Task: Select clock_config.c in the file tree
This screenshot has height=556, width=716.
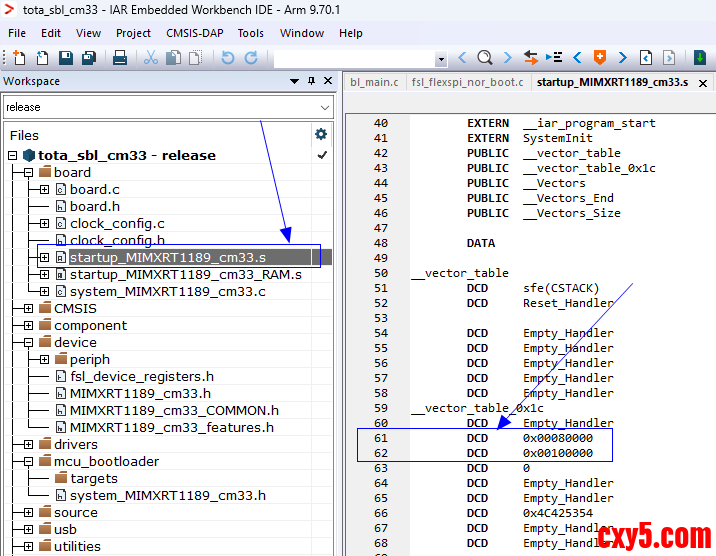Action: tap(117, 223)
